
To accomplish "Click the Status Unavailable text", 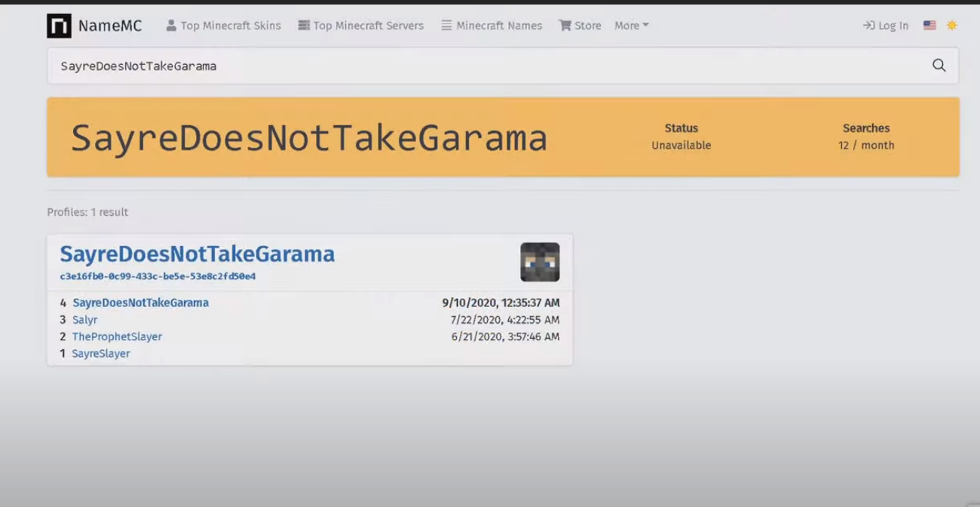I will [x=681, y=137].
